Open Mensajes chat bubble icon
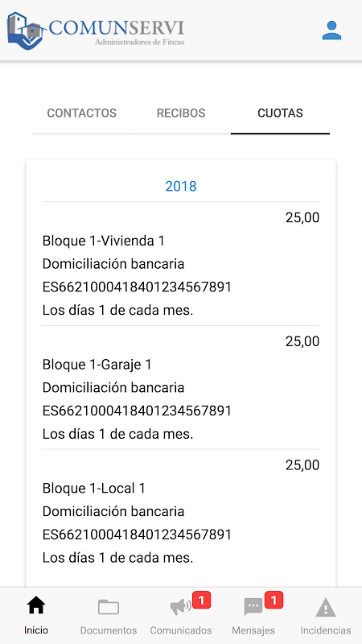Screen dimensions: 362x644 253,607
